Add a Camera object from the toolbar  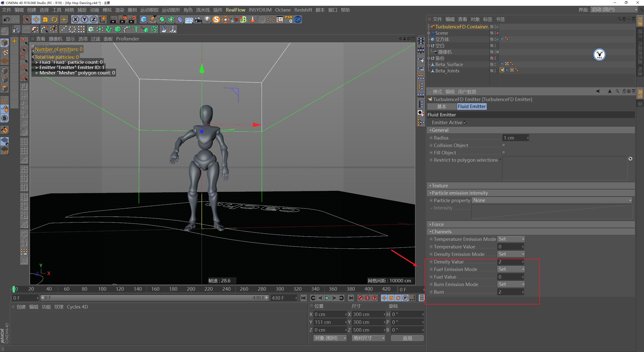[198, 19]
